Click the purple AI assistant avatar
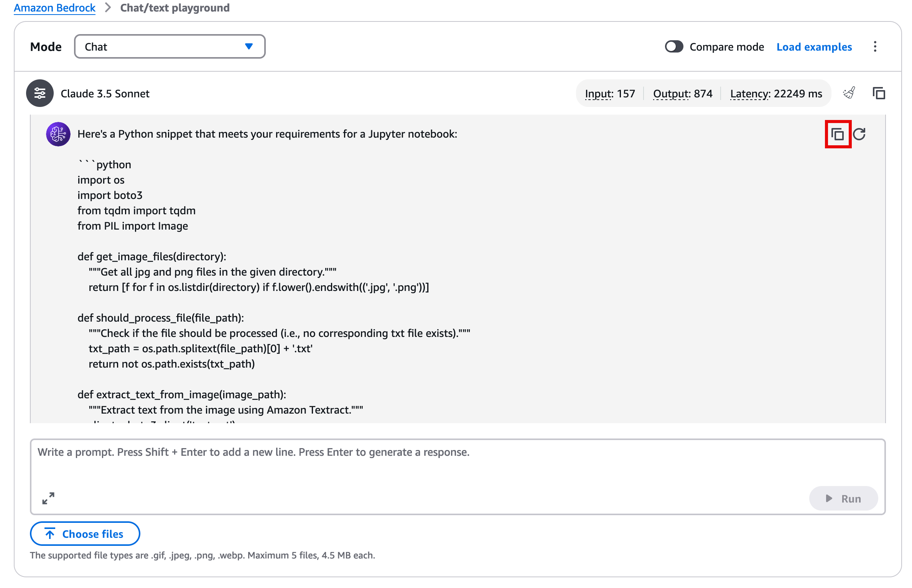 58,134
